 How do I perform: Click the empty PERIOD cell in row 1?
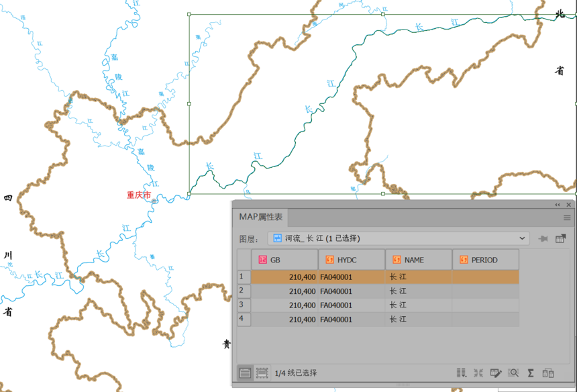tap(486, 277)
